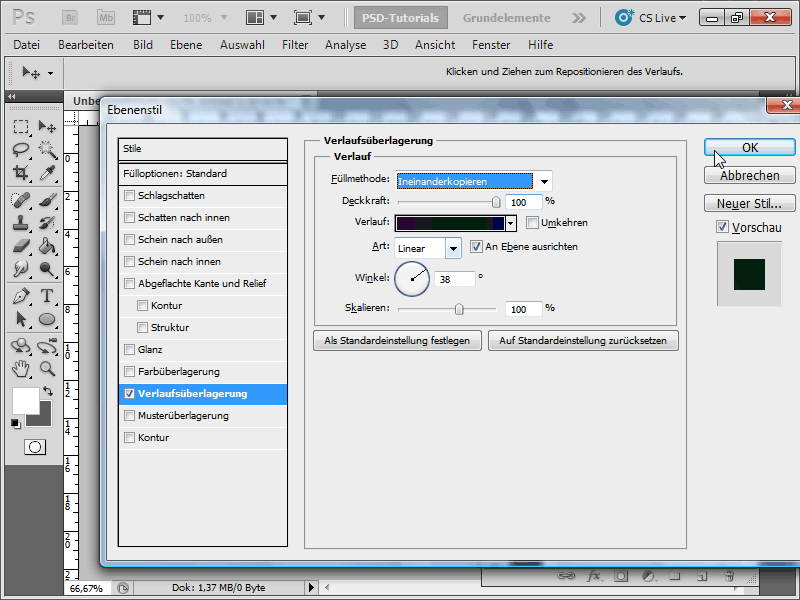Select the Path Selection tool

pos(21,319)
